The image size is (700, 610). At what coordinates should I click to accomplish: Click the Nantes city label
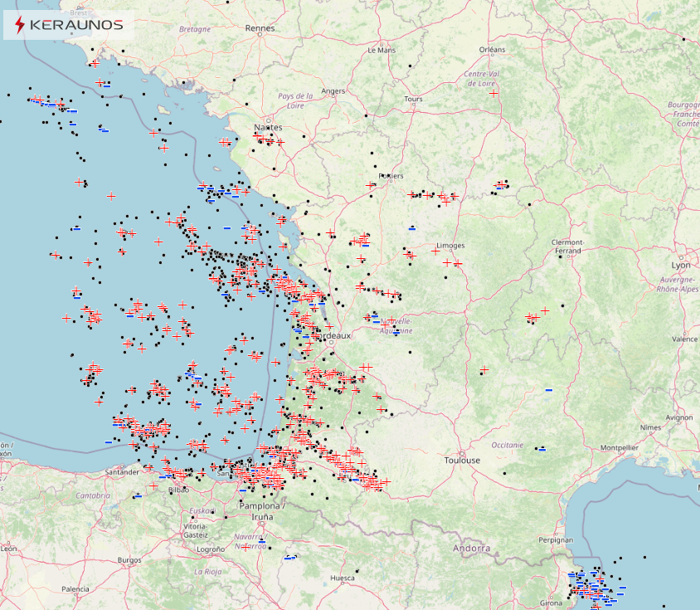pyautogui.click(x=270, y=129)
